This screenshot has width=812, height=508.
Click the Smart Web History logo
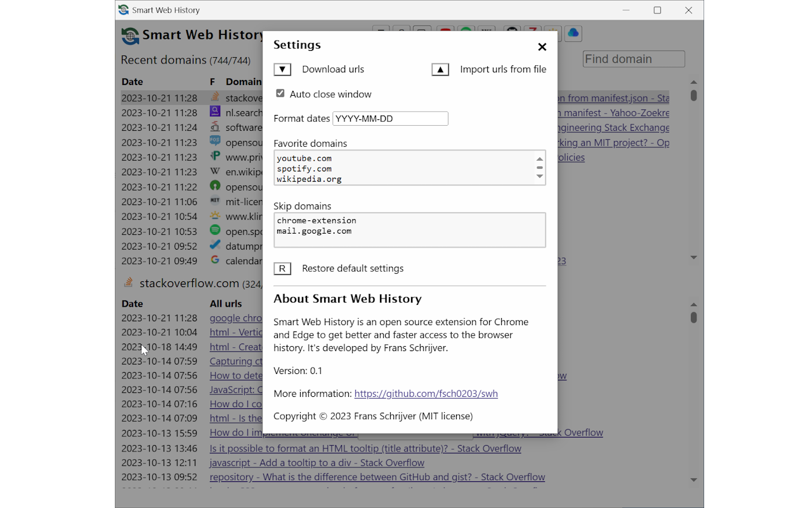click(130, 36)
